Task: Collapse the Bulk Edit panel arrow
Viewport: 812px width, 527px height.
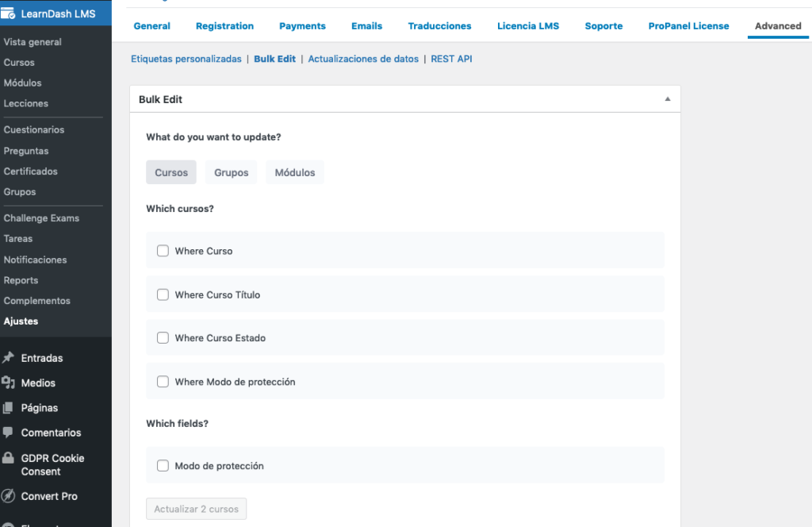Action: [x=667, y=99]
